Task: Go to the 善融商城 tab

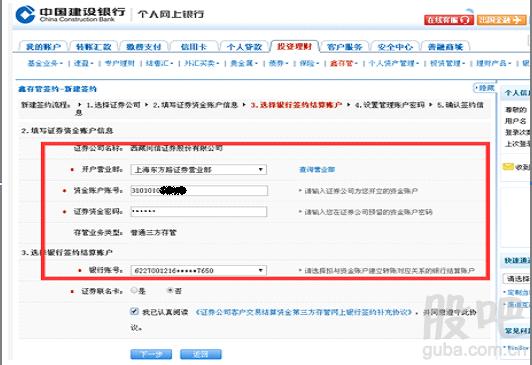Action: coord(445,46)
